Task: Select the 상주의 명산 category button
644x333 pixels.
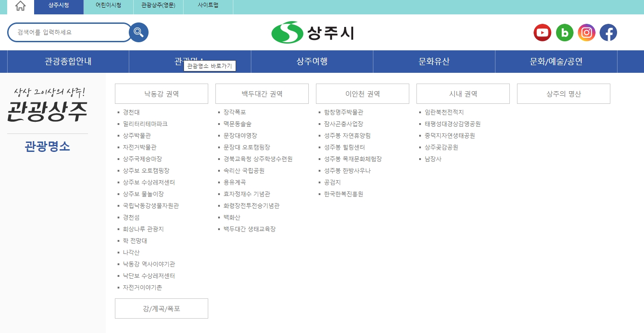Action: 564,94
